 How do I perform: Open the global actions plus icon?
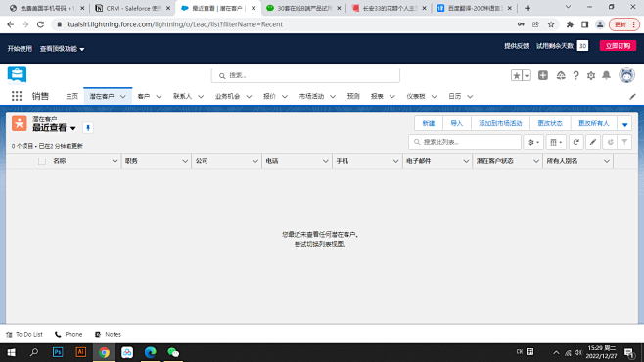click(543, 75)
